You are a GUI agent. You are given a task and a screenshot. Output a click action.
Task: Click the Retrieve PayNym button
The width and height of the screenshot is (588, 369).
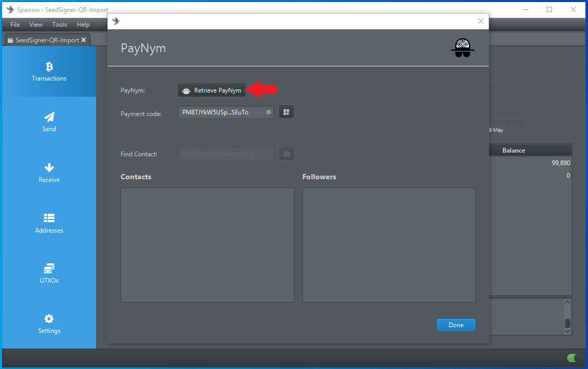pyautogui.click(x=211, y=90)
